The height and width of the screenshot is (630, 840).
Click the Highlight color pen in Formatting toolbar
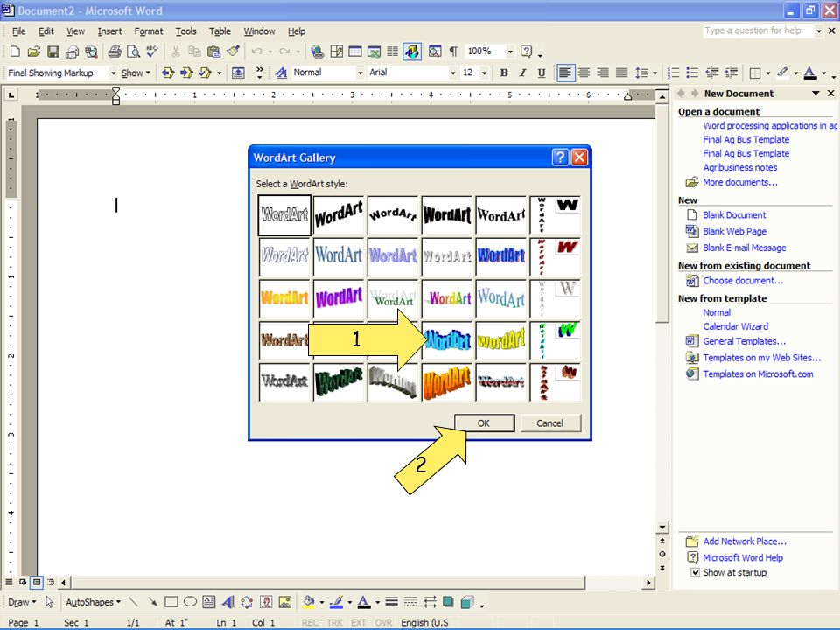[x=782, y=73]
